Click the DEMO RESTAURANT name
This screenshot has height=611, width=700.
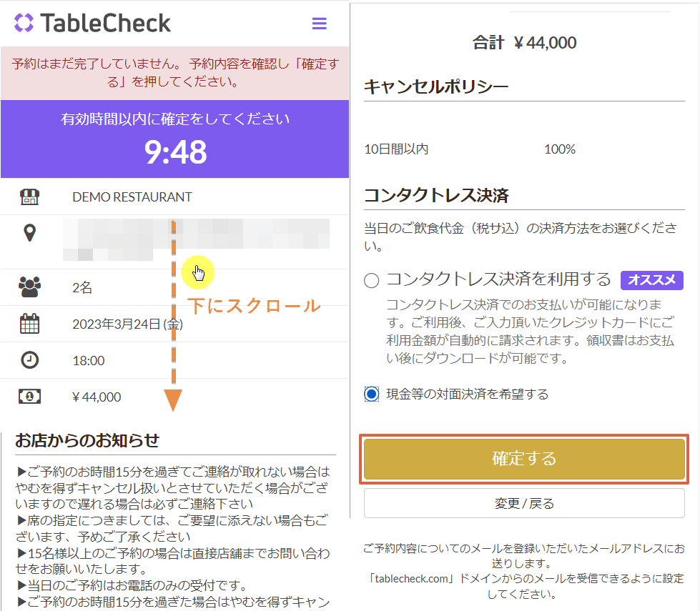coord(132,197)
